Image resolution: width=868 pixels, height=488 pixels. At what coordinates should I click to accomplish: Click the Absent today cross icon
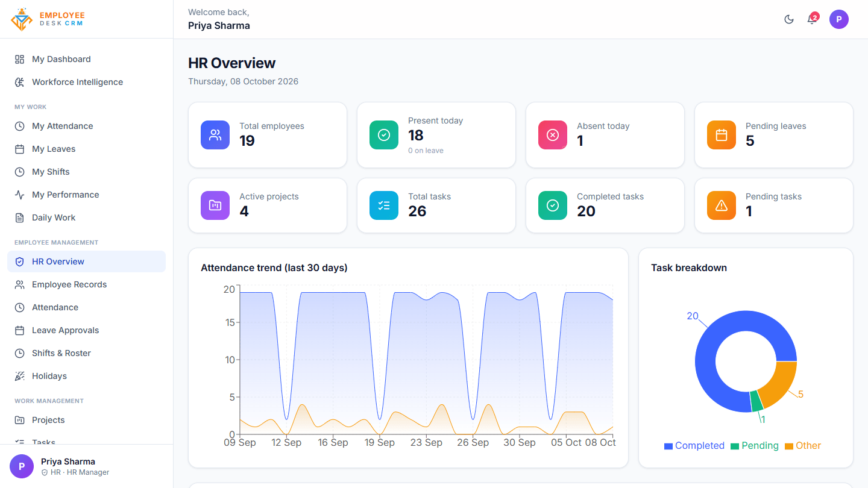coord(553,135)
